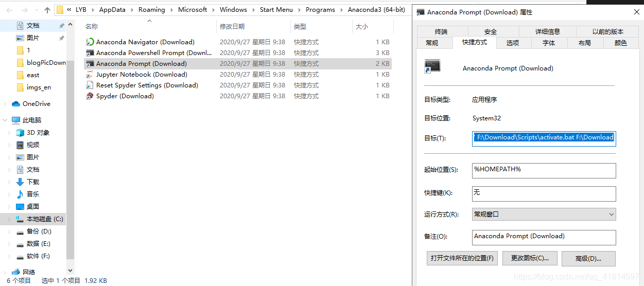644x286 pixels.
Task: Click the 3D 对象 folder icon
Action: (20, 133)
